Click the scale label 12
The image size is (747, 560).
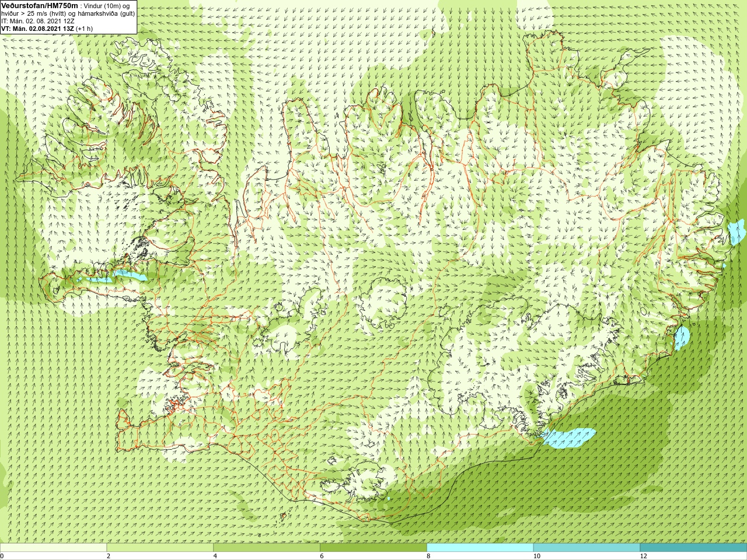pyautogui.click(x=643, y=556)
